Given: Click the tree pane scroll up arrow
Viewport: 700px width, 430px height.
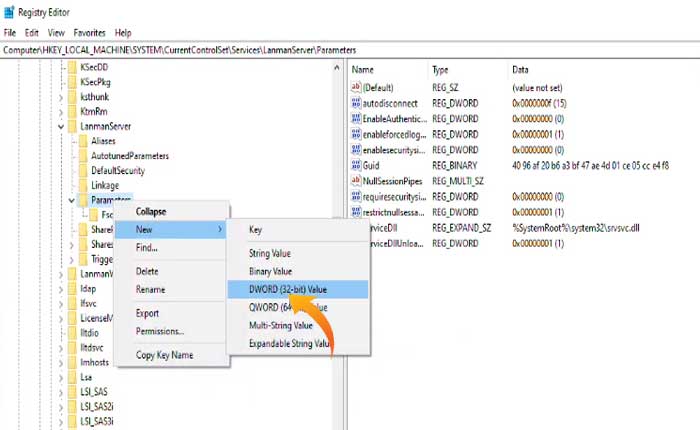Looking at the screenshot, I should pyautogui.click(x=337, y=68).
